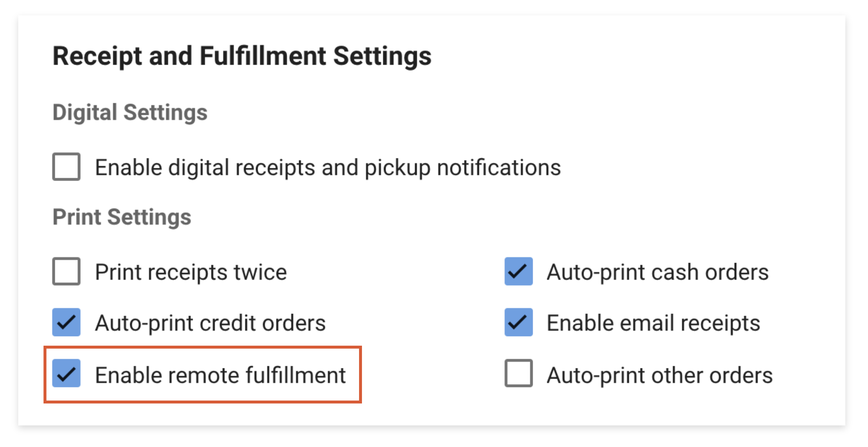Click the Auto-print credit orders label

coord(210,323)
